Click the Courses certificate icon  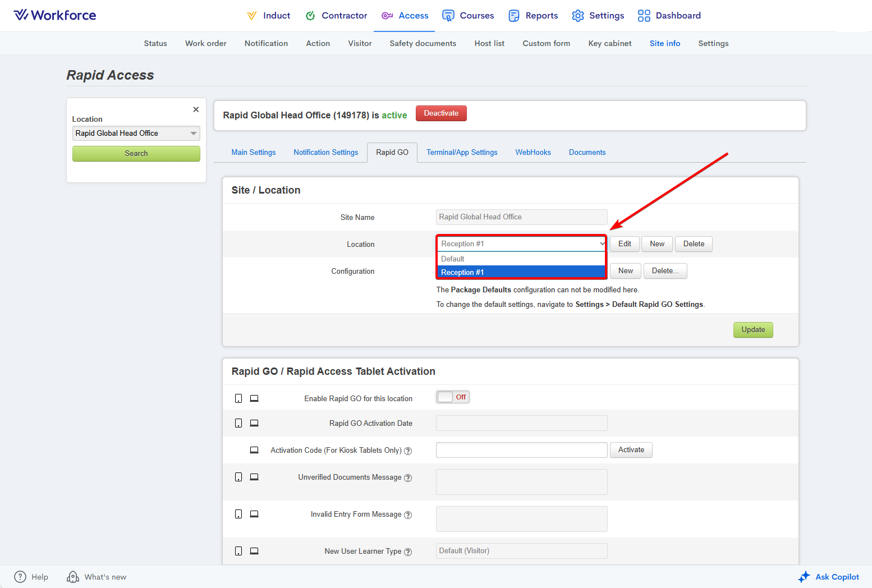(x=448, y=16)
